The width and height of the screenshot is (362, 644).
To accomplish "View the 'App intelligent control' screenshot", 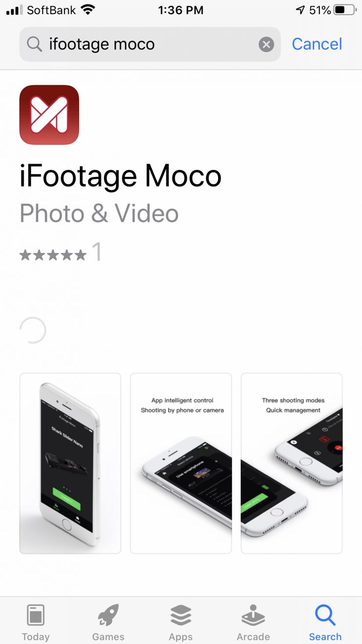I will click(x=181, y=463).
